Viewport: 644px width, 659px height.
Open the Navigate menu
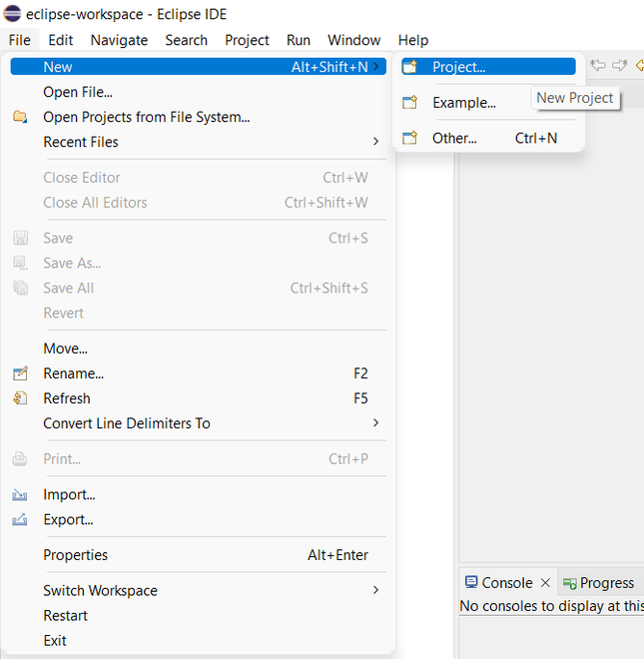tap(119, 40)
